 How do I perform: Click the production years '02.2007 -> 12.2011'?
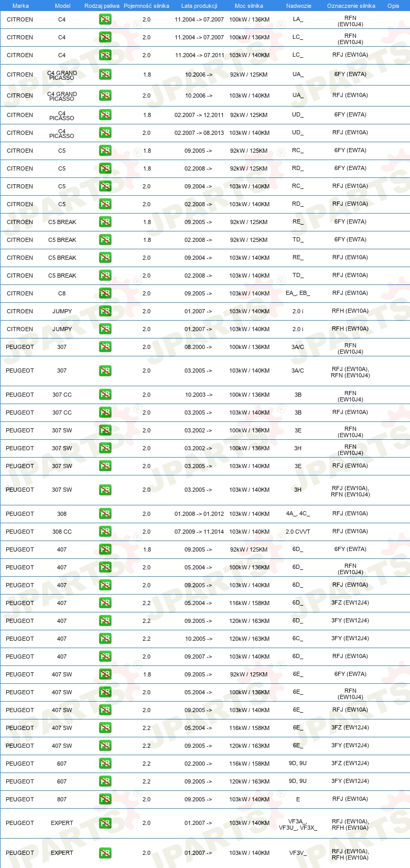point(199,115)
